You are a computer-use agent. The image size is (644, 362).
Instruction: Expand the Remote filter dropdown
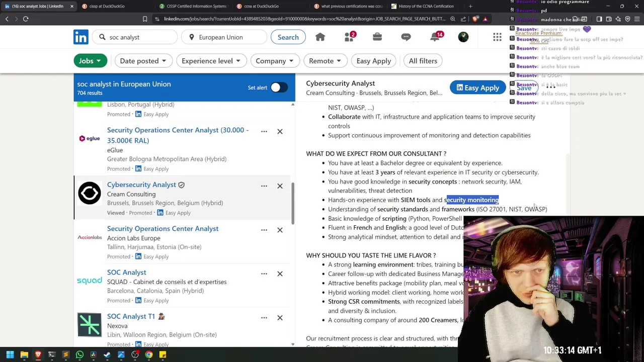pos(325,61)
